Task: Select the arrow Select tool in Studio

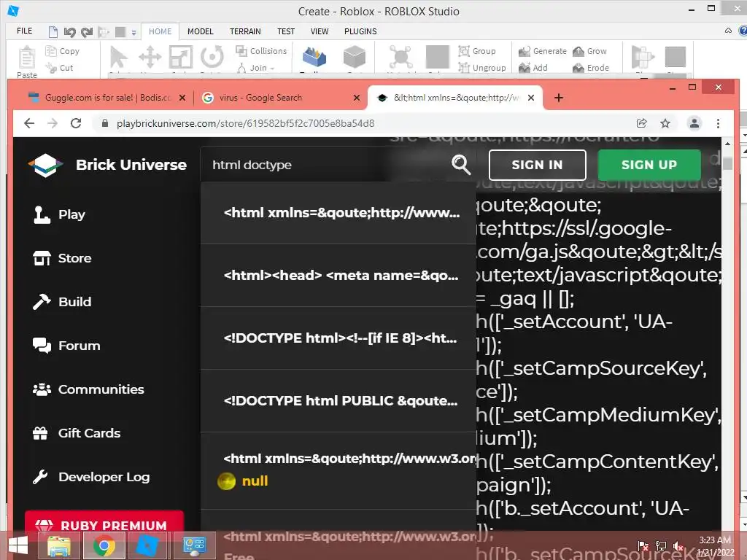Action: [x=118, y=57]
